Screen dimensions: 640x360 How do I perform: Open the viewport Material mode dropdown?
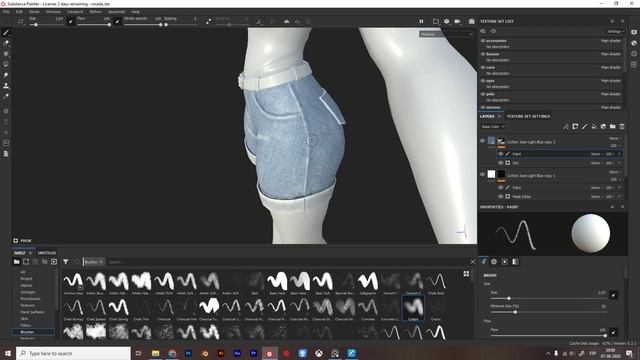[x=446, y=34]
